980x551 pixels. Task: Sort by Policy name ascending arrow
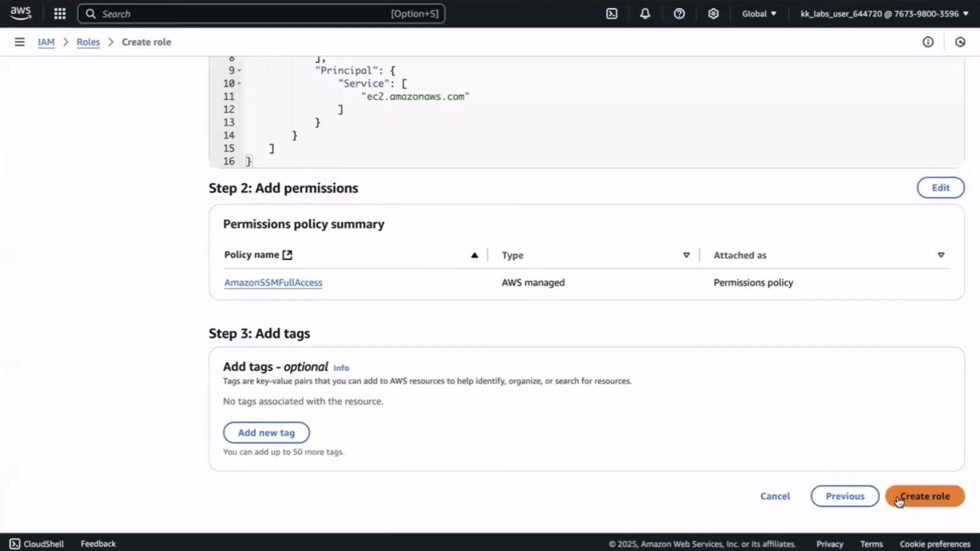coord(475,255)
